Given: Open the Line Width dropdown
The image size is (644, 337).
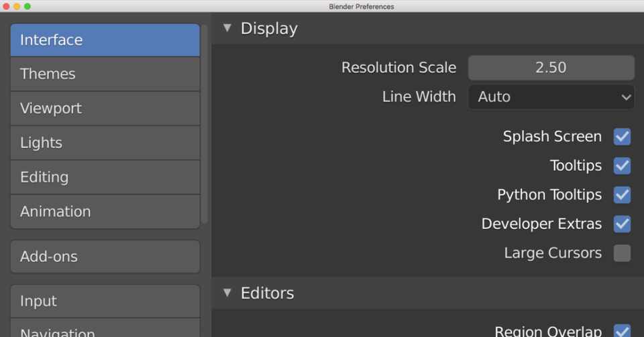Looking at the screenshot, I should pos(551,97).
